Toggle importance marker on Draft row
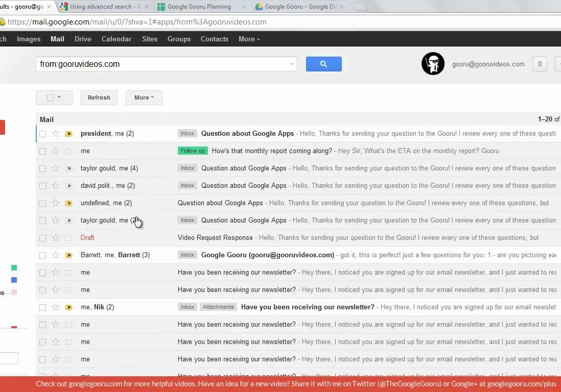 [68, 238]
